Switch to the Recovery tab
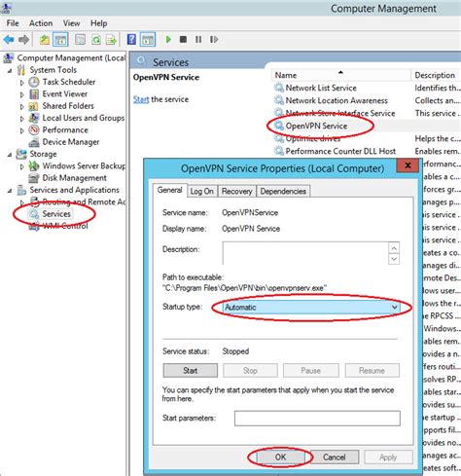Screen dimensions: 461x476 pyautogui.click(x=237, y=191)
